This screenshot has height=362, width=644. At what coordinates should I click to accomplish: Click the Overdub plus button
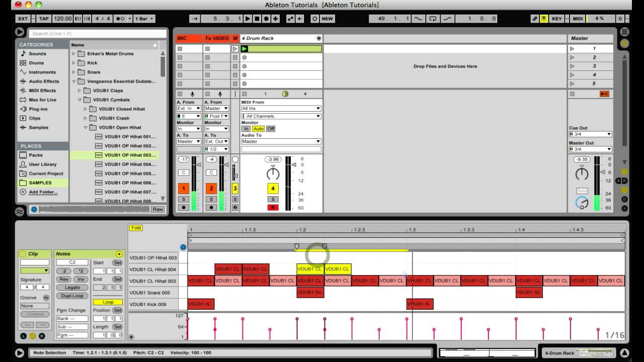pyautogui.click(x=275, y=19)
